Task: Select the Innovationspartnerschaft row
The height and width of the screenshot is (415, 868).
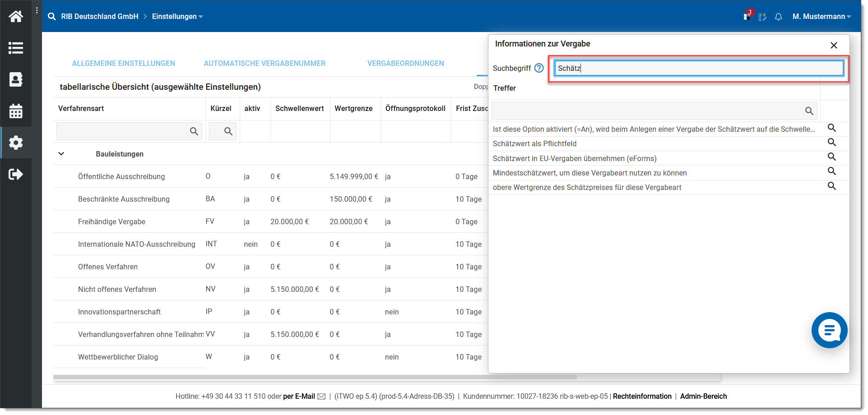Action: point(271,312)
